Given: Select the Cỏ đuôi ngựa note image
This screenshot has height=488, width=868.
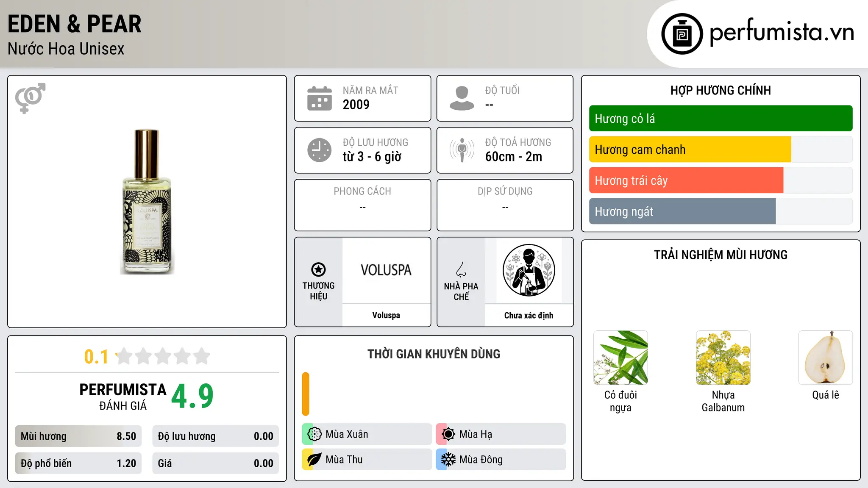Looking at the screenshot, I should (x=620, y=358).
